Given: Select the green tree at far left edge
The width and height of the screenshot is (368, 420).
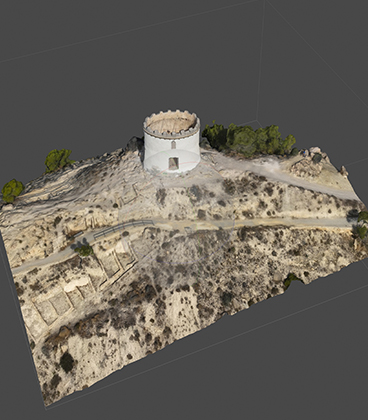Looking at the screenshot, I should (12, 190).
